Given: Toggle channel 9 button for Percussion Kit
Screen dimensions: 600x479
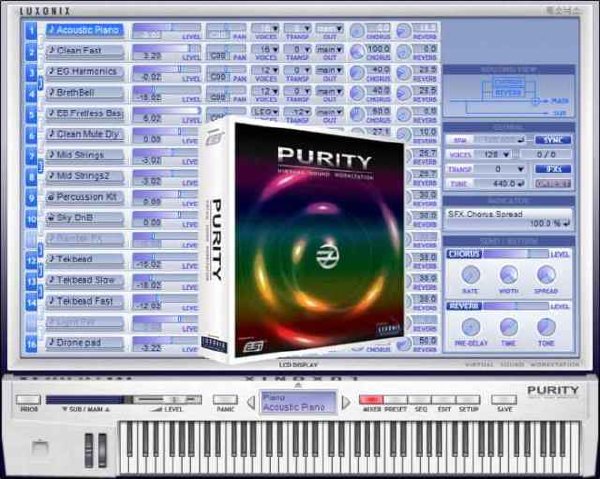Looking at the screenshot, I should point(31,197).
